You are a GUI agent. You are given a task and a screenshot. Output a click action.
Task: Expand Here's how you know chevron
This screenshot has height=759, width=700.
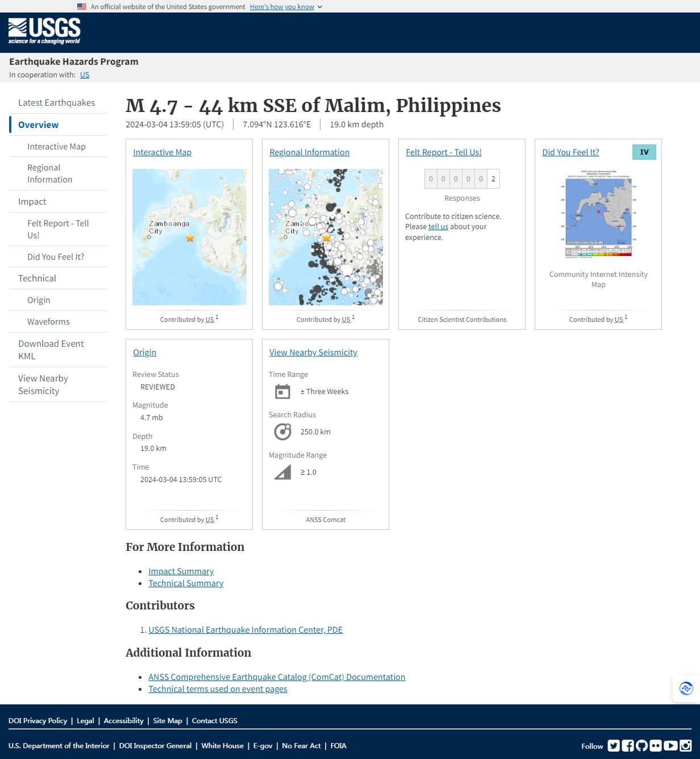320,7
